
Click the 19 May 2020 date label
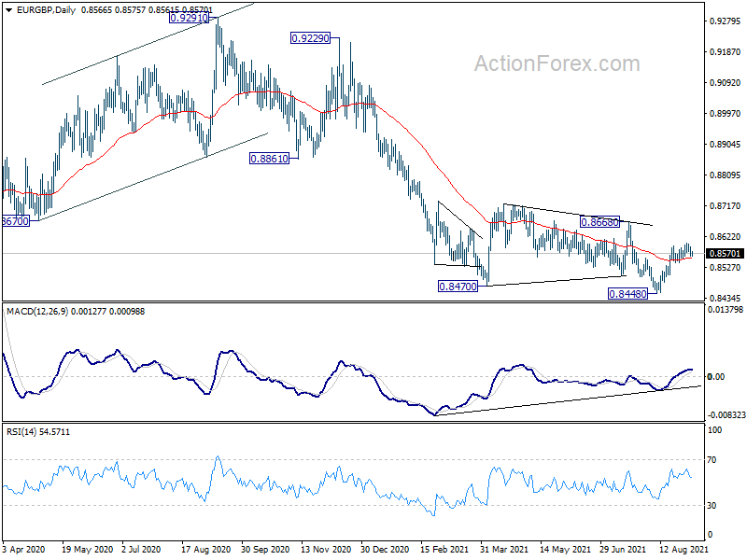tap(87, 549)
